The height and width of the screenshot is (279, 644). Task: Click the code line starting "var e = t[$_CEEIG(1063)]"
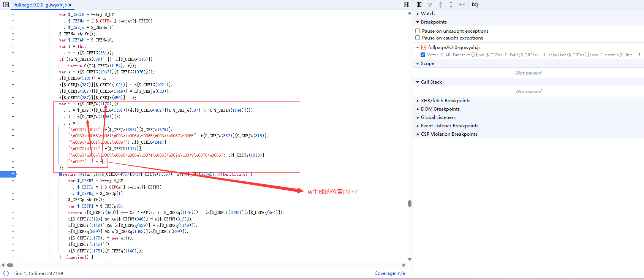[107, 72]
